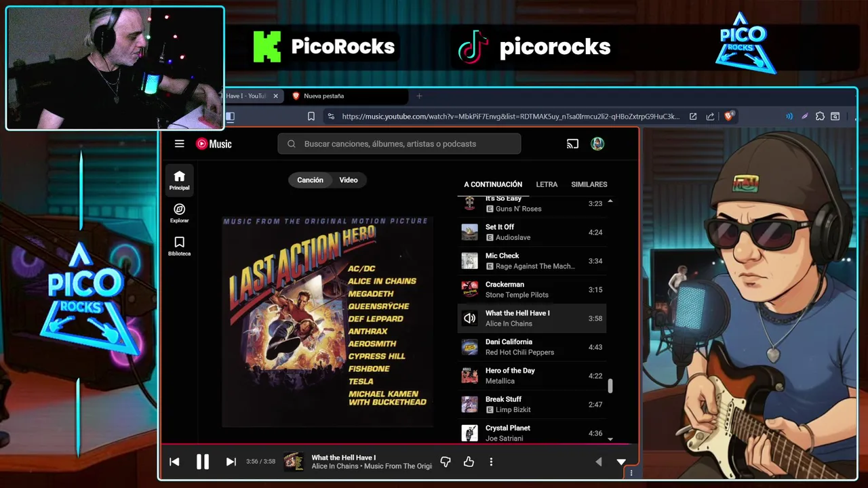Image resolution: width=868 pixels, height=488 pixels.
Task: Focus the Buscar canciones search field
Action: (399, 144)
